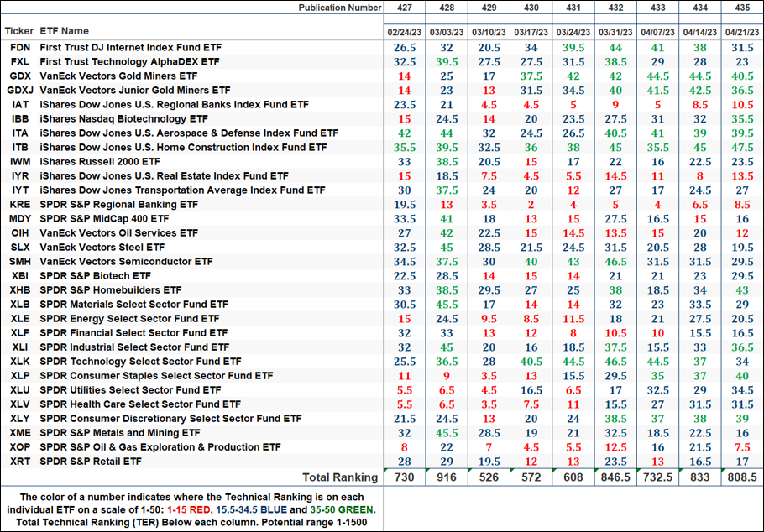Select publication number 435

[x=742, y=8]
